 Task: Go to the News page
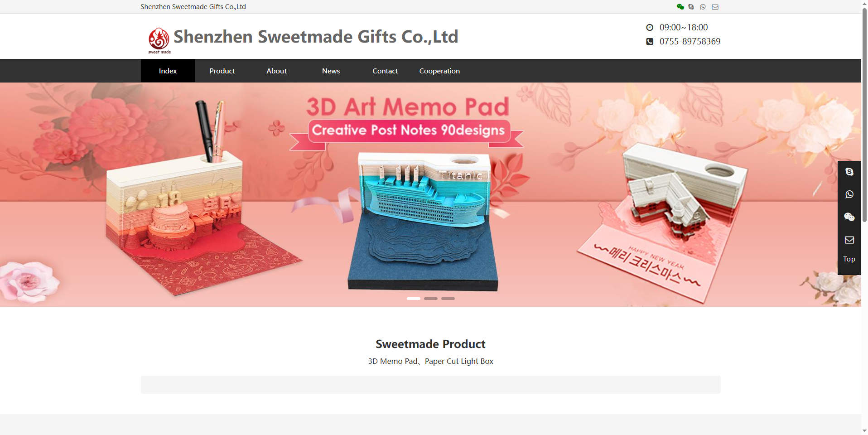331,71
